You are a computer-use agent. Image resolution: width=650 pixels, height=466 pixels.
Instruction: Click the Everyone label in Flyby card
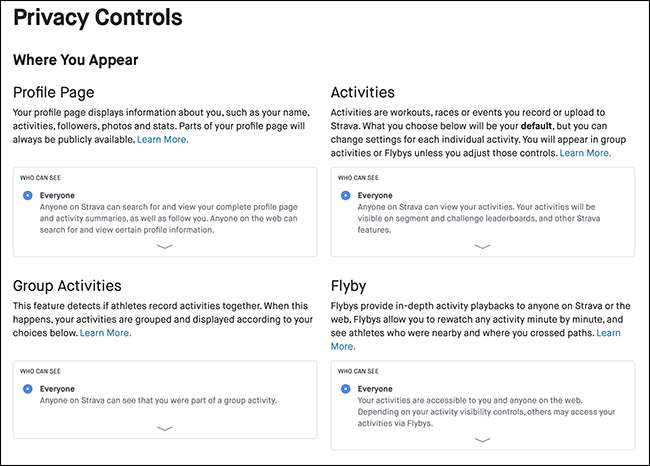coord(376,388)
